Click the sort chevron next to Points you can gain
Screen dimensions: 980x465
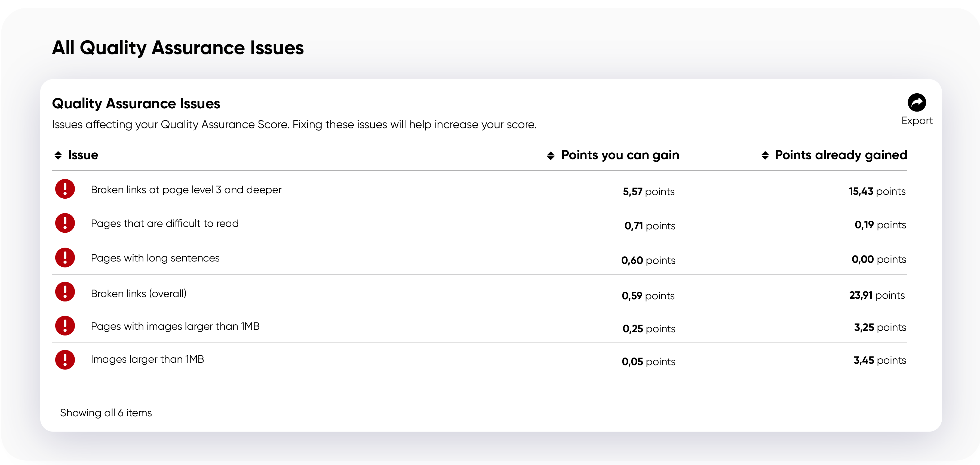point(551,155)
